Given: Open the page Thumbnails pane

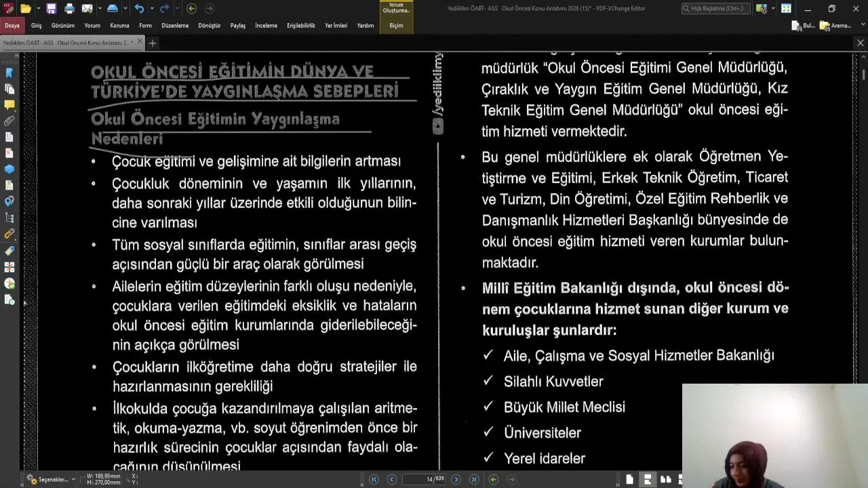Looking at the screenshot, I should click(9, 89).
